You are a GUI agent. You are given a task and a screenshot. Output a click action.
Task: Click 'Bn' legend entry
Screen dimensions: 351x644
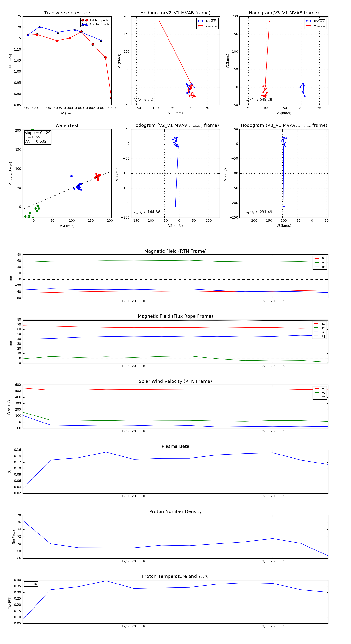tap(320, 267)
